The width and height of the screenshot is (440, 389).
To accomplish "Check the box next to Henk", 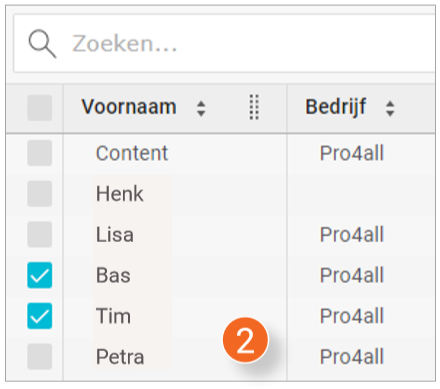I will [40, 194].
